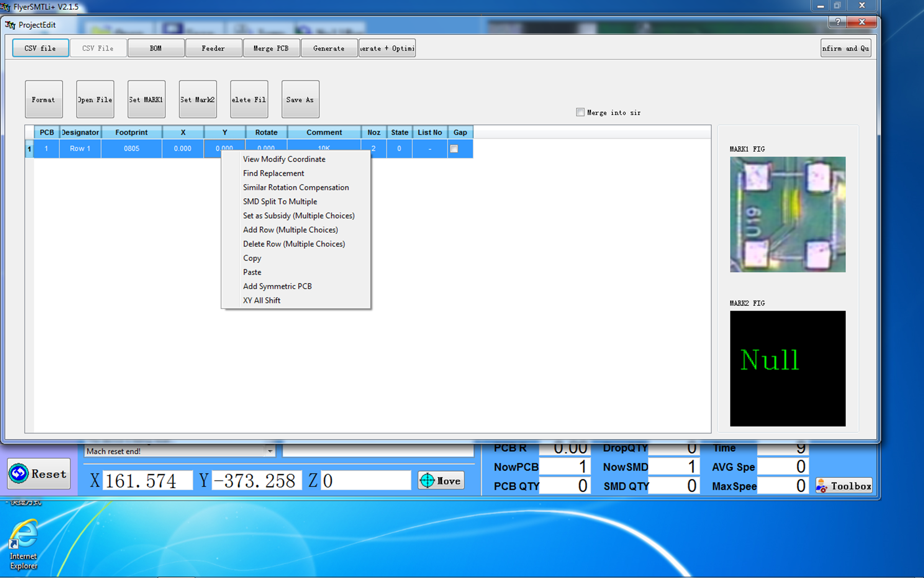This screenshot has height=578, width=924.
Task: Click the Y coordinate field -373.258
Action: [x=257, y=480]
